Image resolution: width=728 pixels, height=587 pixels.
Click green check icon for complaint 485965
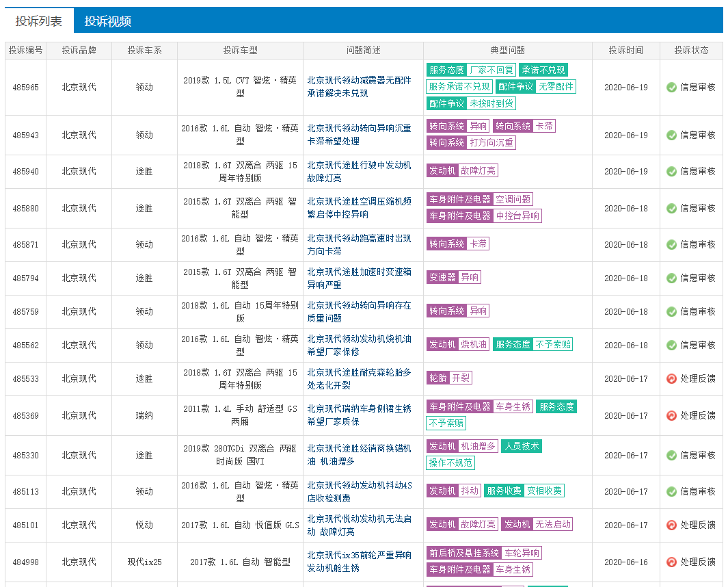(x=671, y=87)
